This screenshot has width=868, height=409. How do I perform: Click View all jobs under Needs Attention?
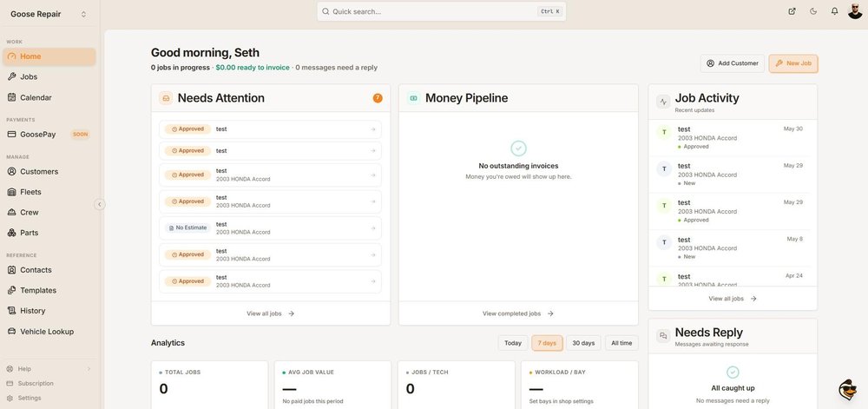coord(271,313)
